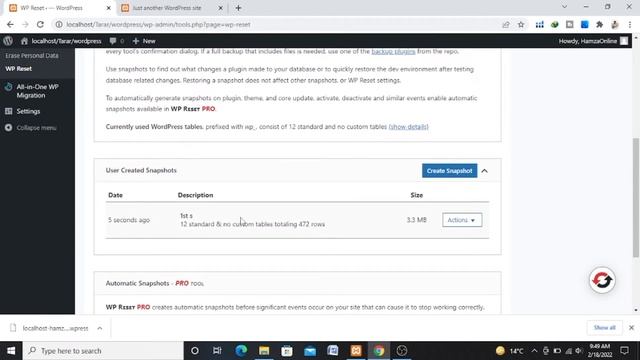640x360 pixels.
Task: Close the Just another WordPress site tab
Action: pos(220,8)
